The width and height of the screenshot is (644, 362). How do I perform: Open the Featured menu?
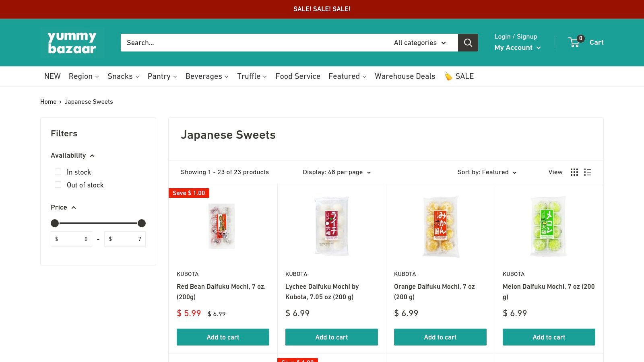click(347, 76)
